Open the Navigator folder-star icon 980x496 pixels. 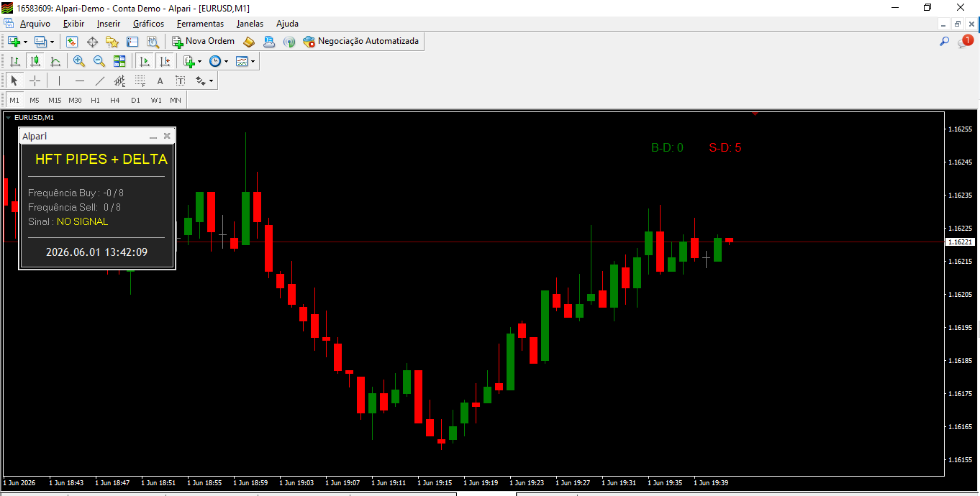112,42
